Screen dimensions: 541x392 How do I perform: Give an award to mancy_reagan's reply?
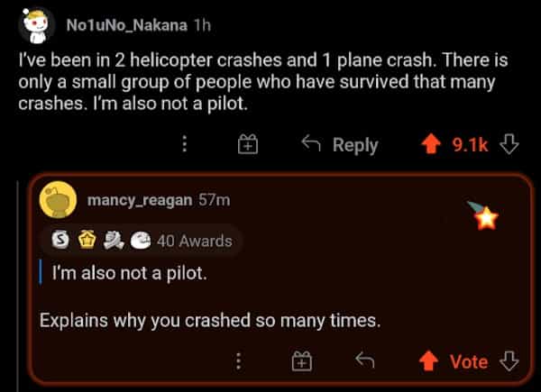click(x=302, y=361)
